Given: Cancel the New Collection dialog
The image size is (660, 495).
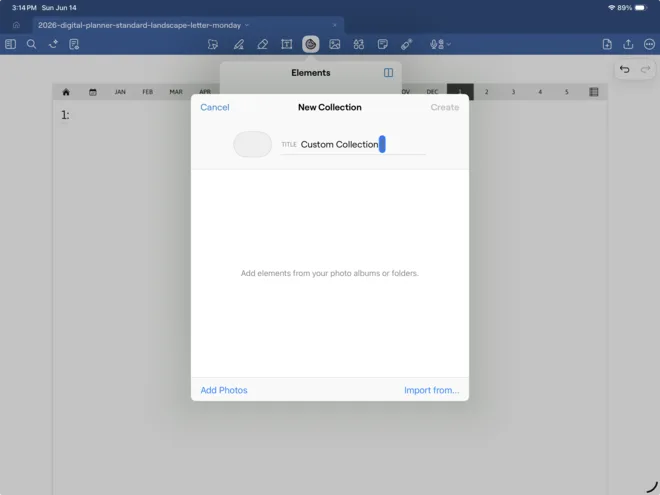Looking at the screenshot, I should (x=215, y=107).
